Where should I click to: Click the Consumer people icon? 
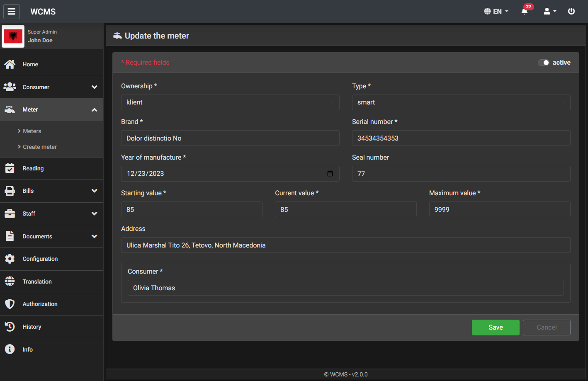(x=10, y=87)
